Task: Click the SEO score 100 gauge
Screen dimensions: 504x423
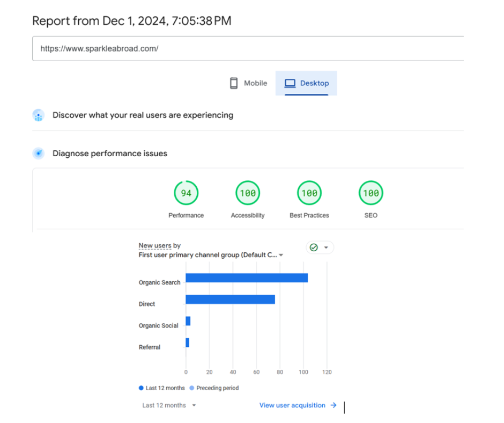Action: (x=371, y=193)
